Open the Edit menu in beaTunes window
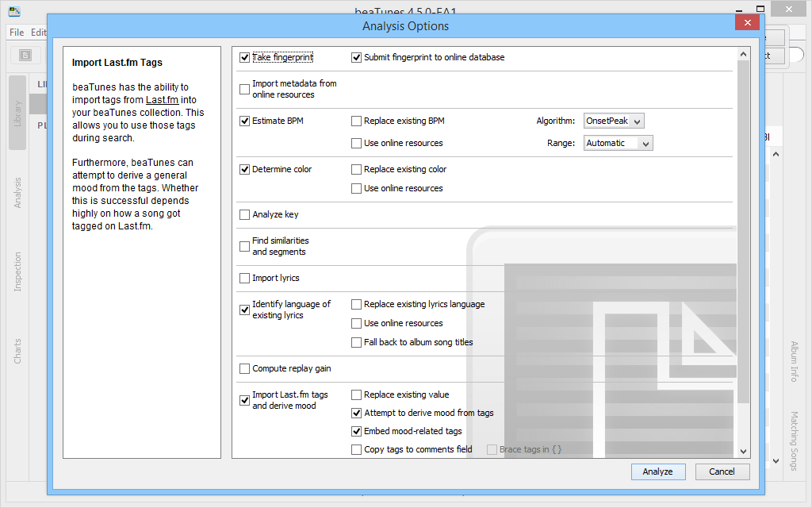Image resolution: width=812 pixels, height=508 pixels. [x=38, y=32]
